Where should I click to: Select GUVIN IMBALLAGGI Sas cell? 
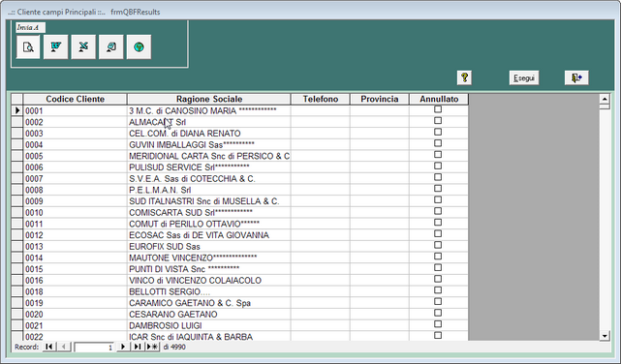[208, 145]
